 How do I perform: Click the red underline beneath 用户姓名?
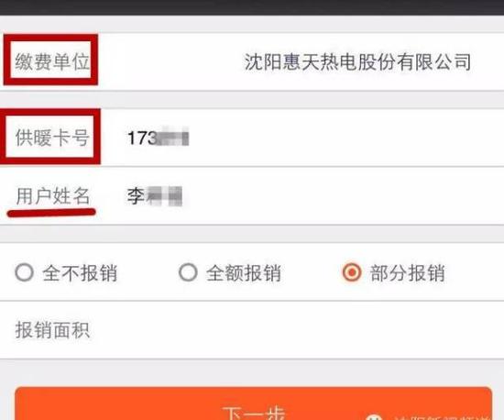click(x=51, y=212)
